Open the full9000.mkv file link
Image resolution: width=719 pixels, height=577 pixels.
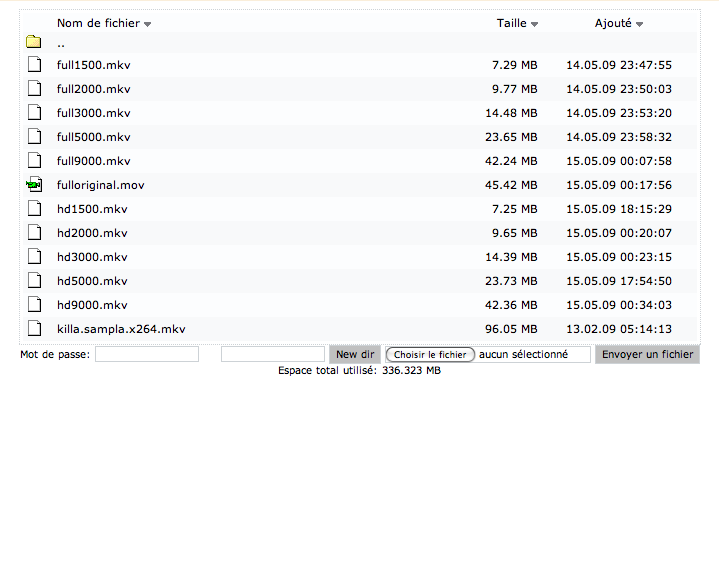click(x=94, y=161)
